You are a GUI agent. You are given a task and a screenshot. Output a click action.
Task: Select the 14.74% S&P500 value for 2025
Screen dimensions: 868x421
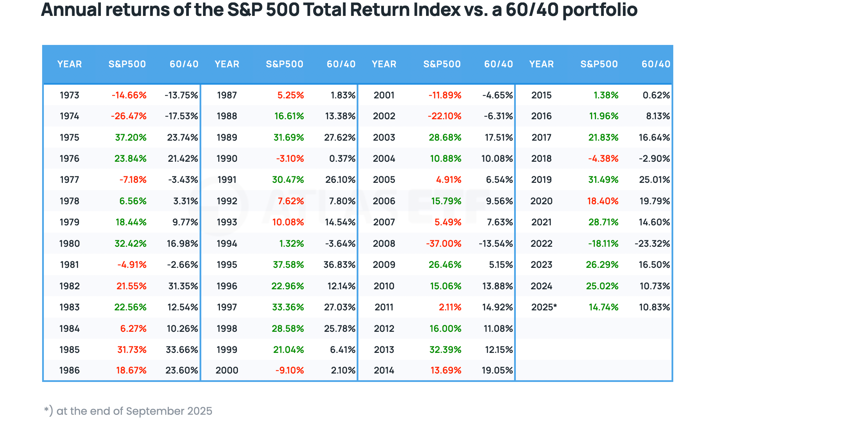point(603,307)
